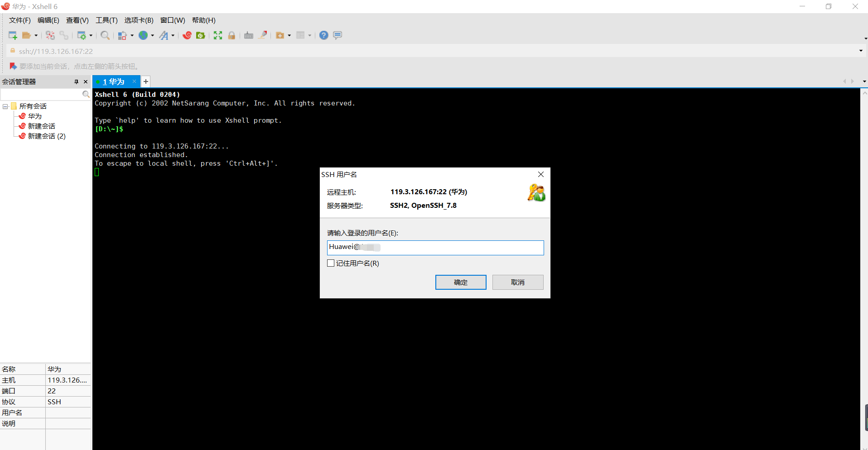Expand the globe encoding dropdown arrow
The width and height of the screenshot is (868, 450).
pos(153,35)
